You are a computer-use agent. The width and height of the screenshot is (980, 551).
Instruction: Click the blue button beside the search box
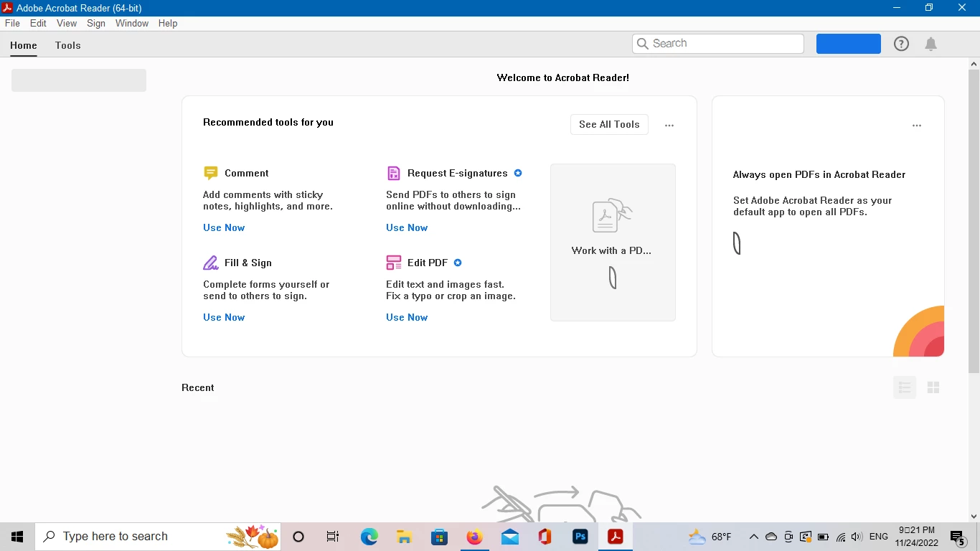(849, 44)
